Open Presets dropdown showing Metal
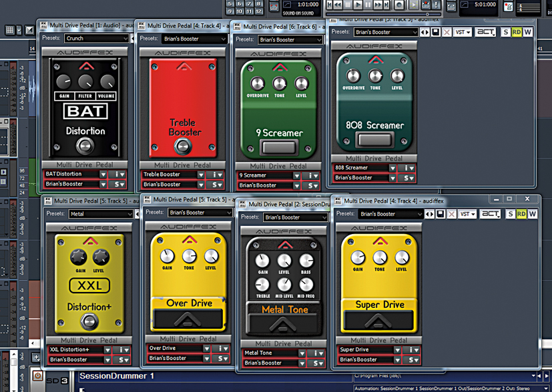The image size is (552, 392). point(101,214)
